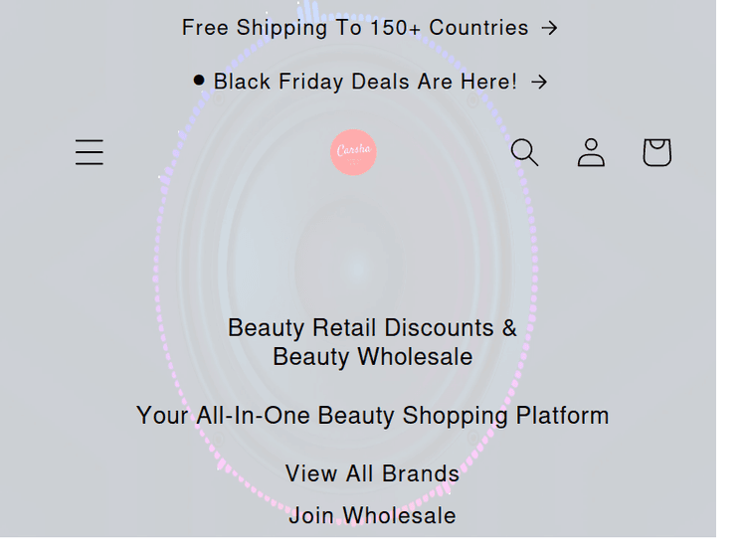
Task: Open the hamburger navigation menu
Action: (90, 152)
